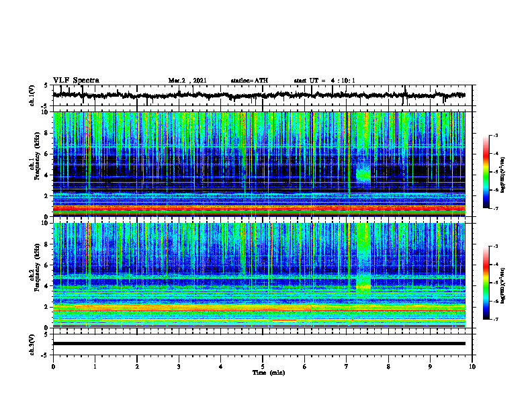This screenshot has height=411, width=532.
Task: Click the ch.1 voltage axis label 5
Action: pos(46,86)
